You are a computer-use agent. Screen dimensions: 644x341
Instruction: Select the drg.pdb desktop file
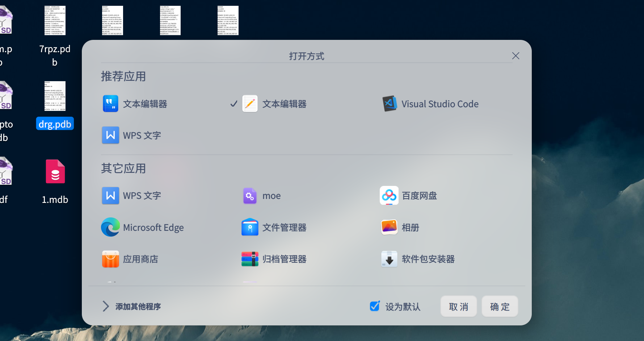click(55, 105)
